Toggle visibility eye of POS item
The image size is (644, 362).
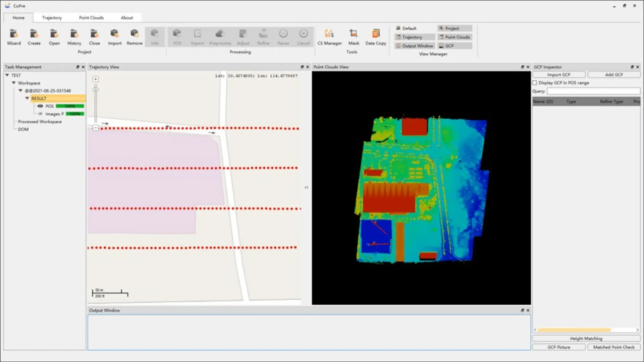(40, 106)
